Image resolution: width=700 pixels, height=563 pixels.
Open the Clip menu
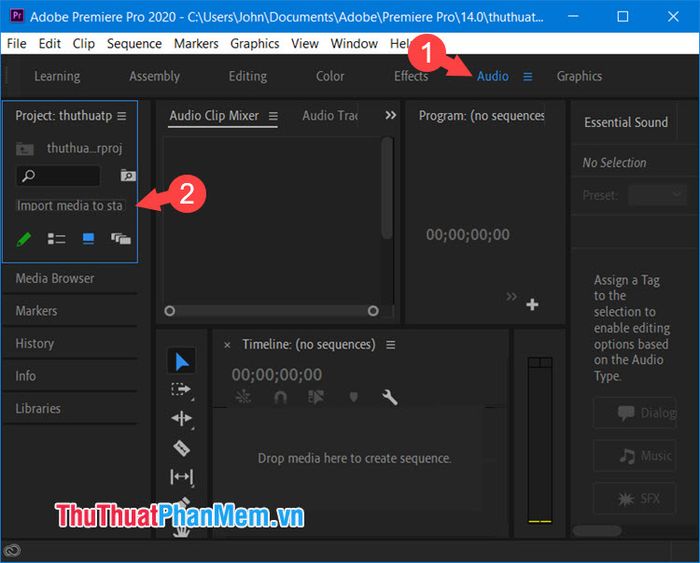coord(83,43)
